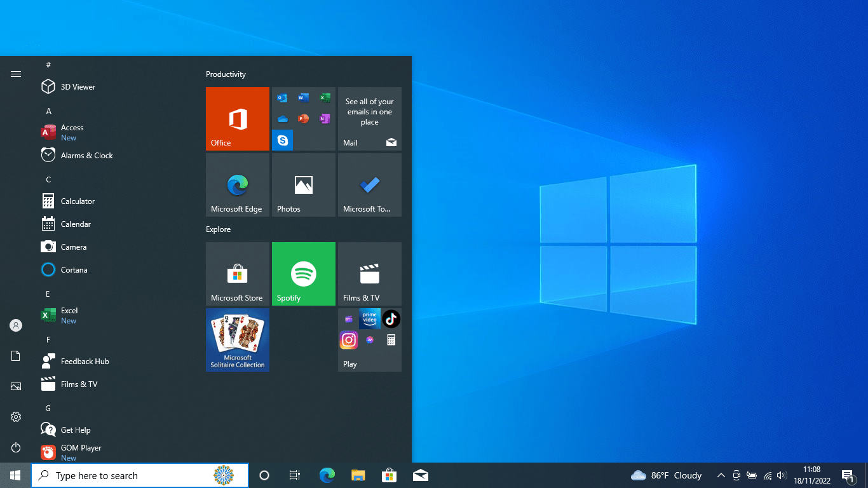The image size is (868, 488).
Task: Open Messenger in the Play folder
Action: coord(370,340)
